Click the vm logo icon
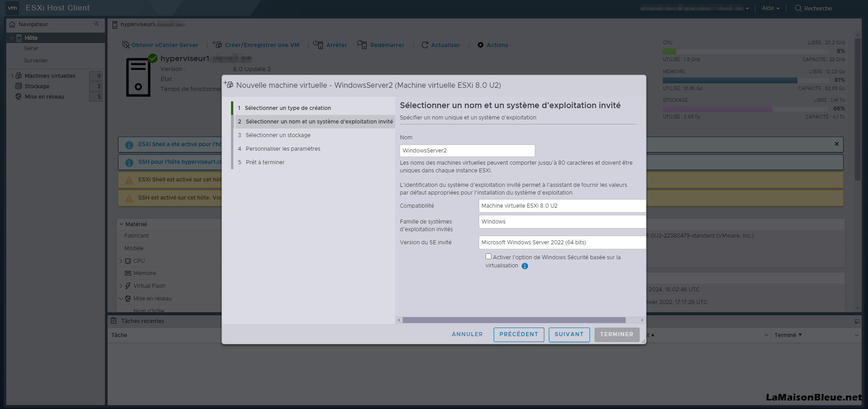868x409 pixels. [x=12, y=8]
